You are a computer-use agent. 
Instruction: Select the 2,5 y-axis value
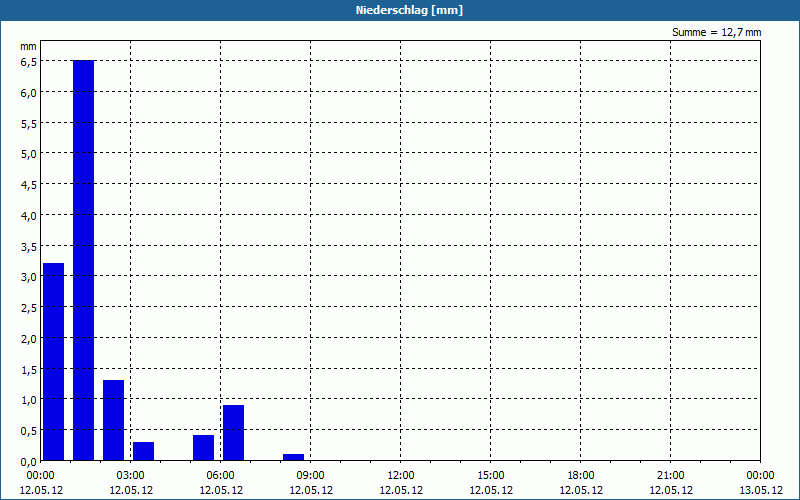click(x=29, y=308)
